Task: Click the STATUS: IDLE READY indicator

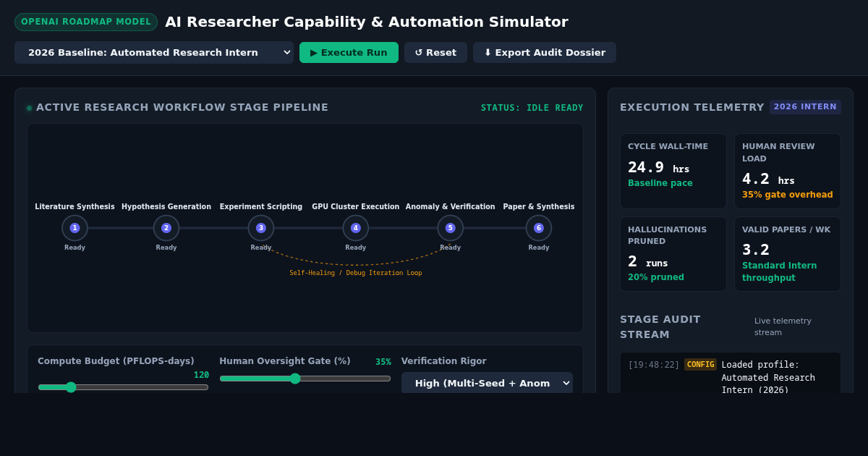Action: point(532,108)
